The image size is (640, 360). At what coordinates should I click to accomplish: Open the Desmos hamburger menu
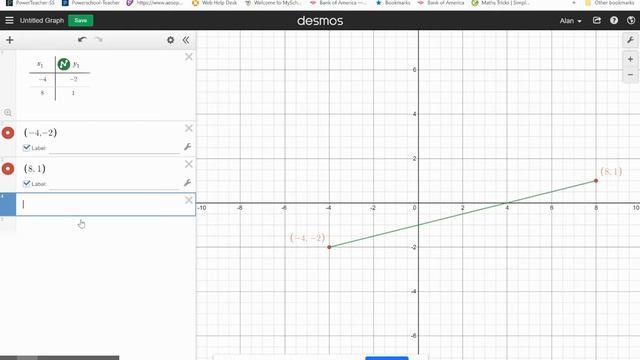pyautogui.click(x=9, y=20)
